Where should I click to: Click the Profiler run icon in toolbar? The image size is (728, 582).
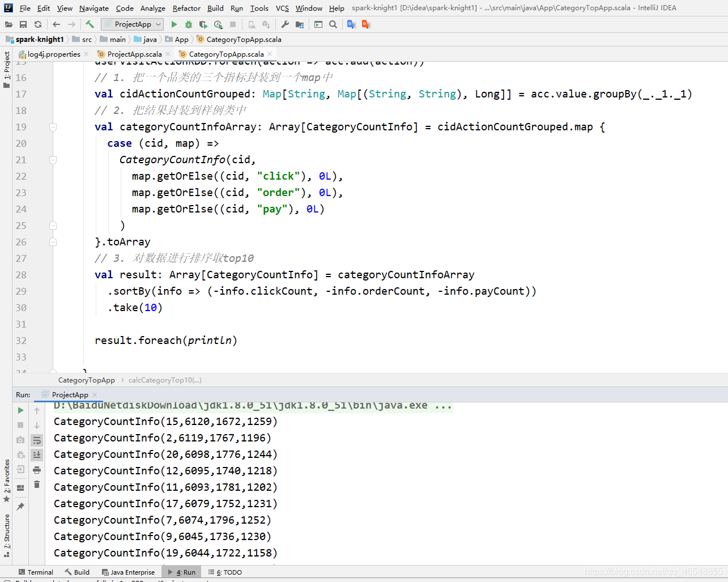point(219,24)
